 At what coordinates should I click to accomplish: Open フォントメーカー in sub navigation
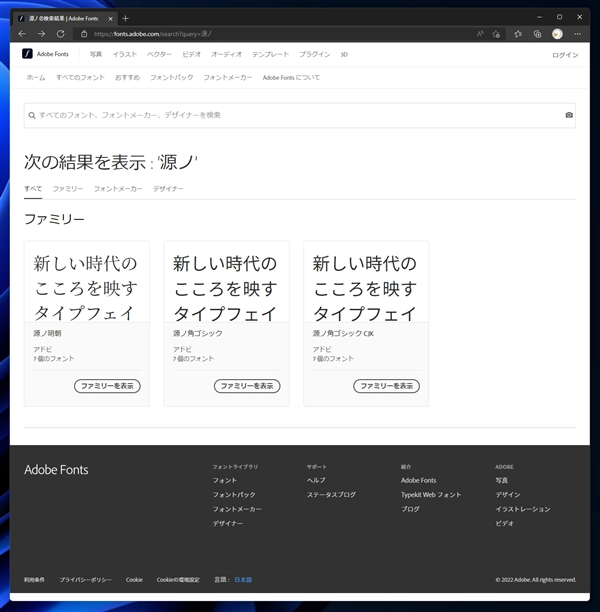(x=228, y=77)
